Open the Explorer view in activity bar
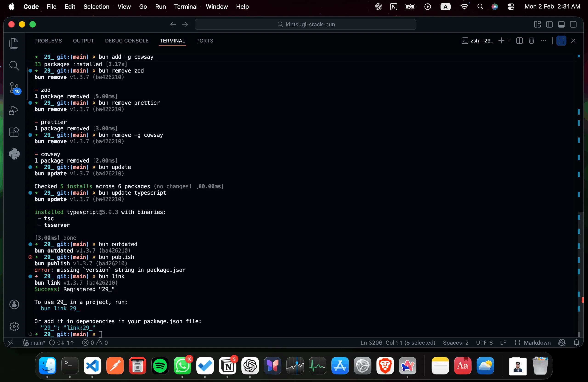This screenshot has height=382, width=588. 14,44
